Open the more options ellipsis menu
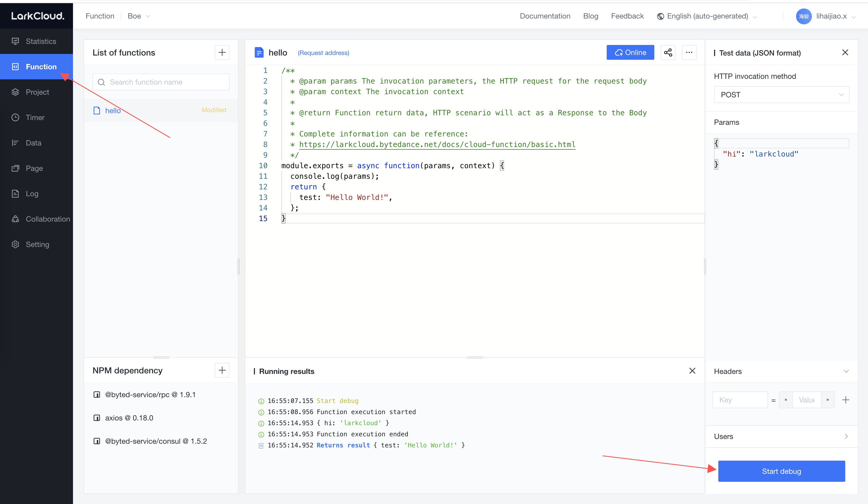868x504 pixels. pos(689,52)
